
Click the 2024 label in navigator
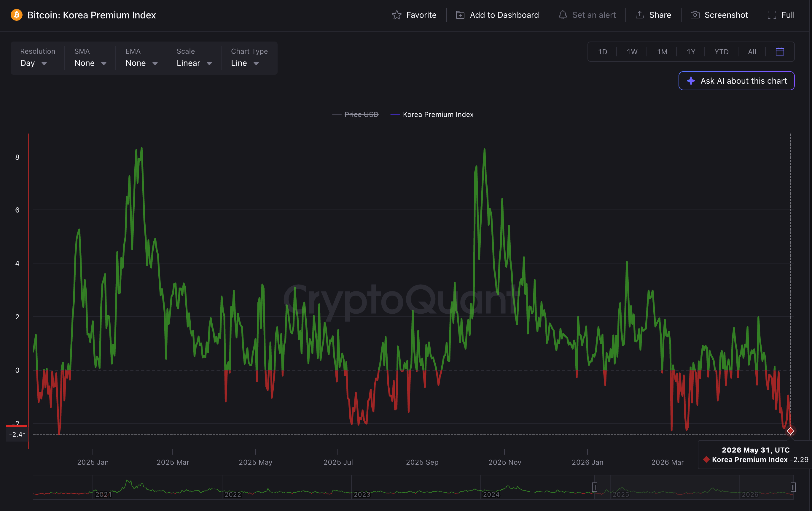[x=491, y=494]
